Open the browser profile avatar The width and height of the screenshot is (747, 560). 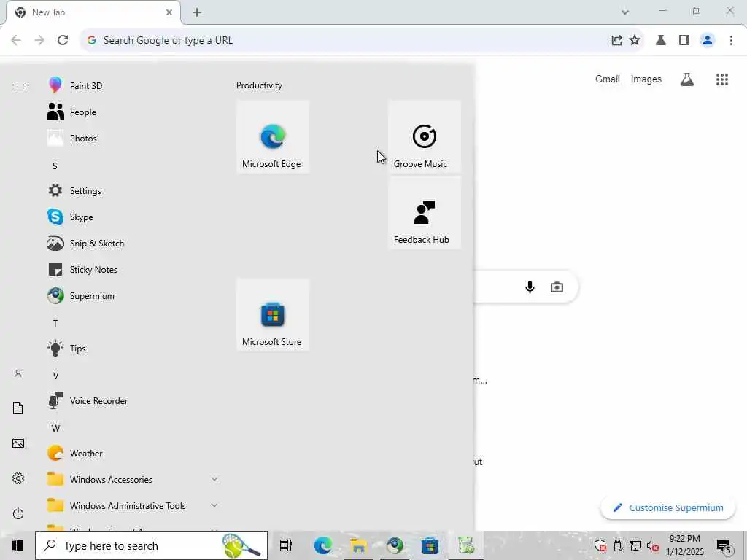click(x=708, y=40)
